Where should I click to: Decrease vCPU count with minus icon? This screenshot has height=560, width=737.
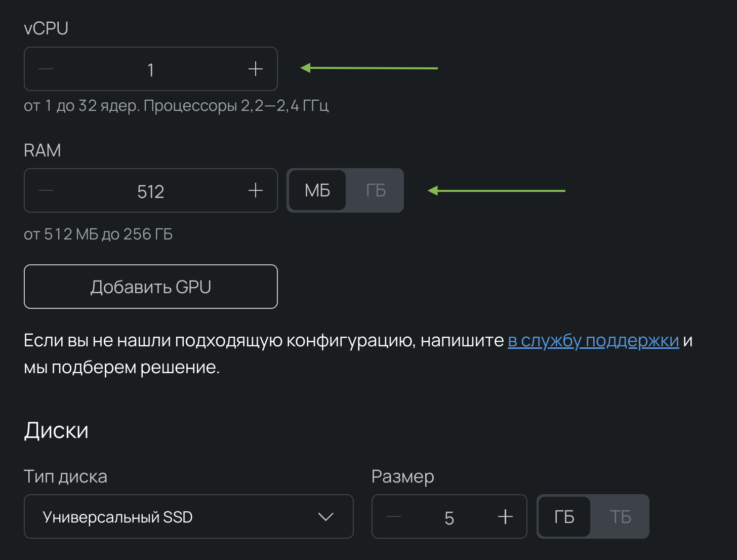click(x=46, y=69)
